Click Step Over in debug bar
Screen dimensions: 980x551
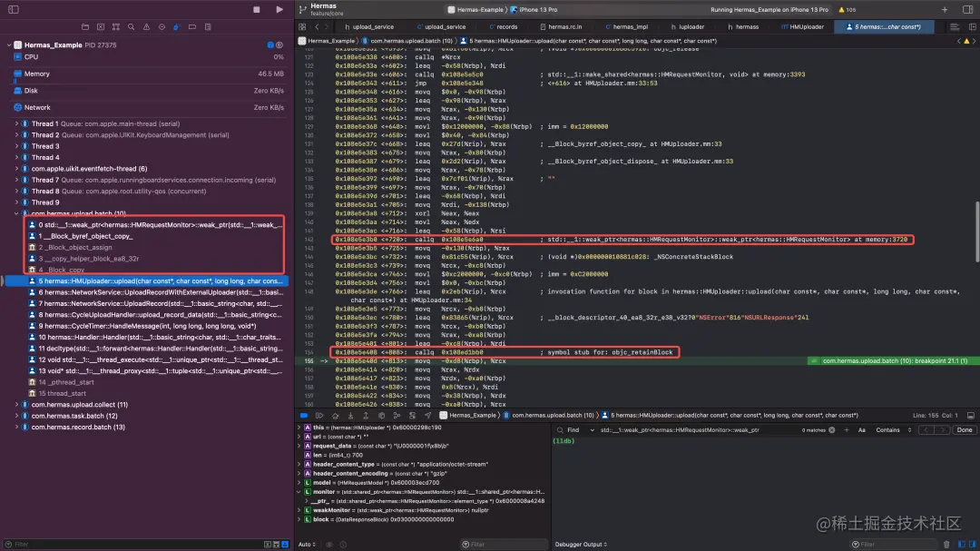click(x=335, y=415)
